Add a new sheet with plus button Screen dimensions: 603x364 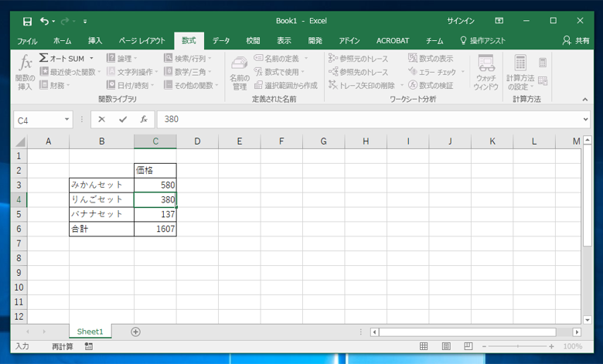[x=135, y=332]
